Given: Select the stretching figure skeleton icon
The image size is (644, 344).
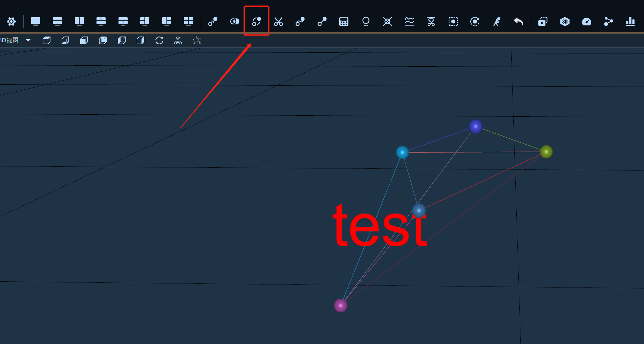Looking at the screenshot, I should 497,22.
